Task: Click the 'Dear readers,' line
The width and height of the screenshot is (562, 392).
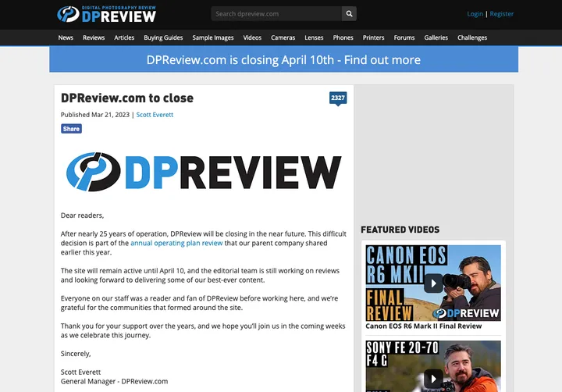Action: point(82,216)
